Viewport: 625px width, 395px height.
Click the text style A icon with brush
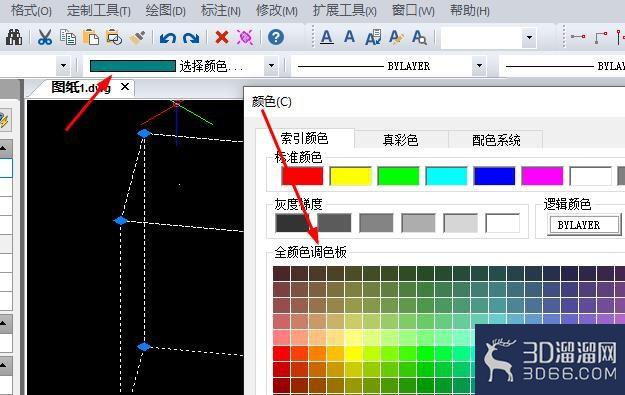[x=396, y=37]
